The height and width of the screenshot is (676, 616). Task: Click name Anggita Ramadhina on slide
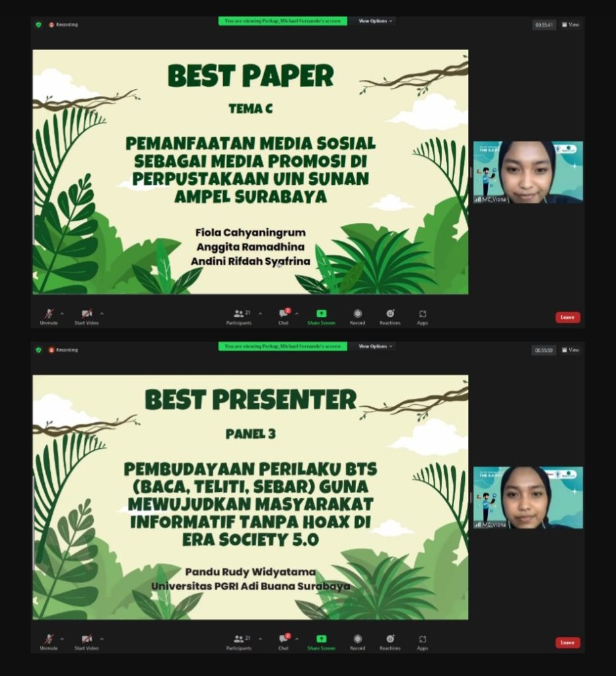(x=250, y=247)
